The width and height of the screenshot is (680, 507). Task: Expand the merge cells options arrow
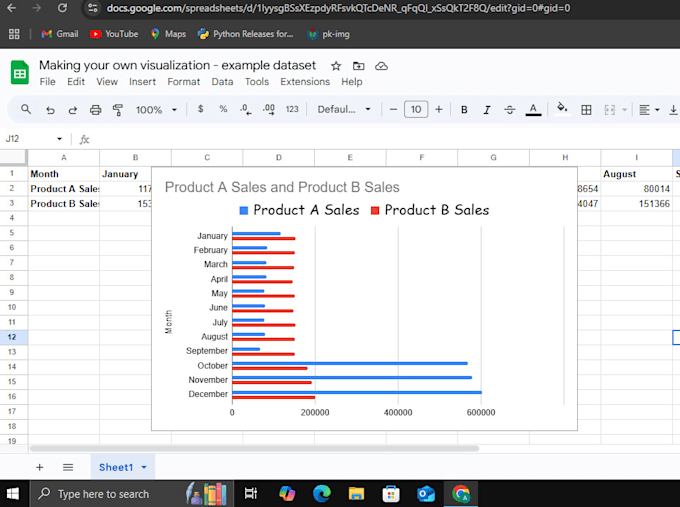pos(624,110)
